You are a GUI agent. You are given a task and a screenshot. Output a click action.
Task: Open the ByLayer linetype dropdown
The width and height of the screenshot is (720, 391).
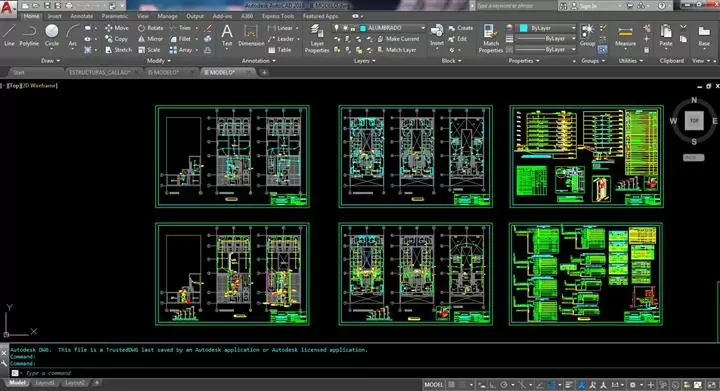[546, 50]
